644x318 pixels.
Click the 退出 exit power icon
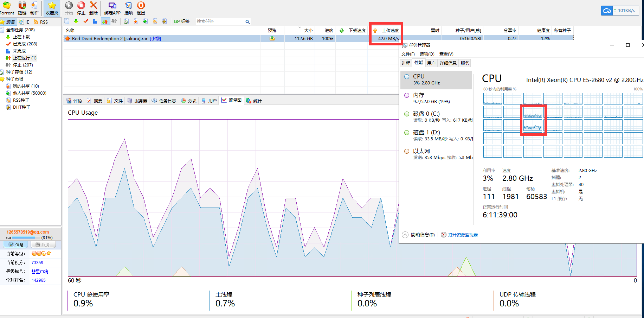point(141,6)
